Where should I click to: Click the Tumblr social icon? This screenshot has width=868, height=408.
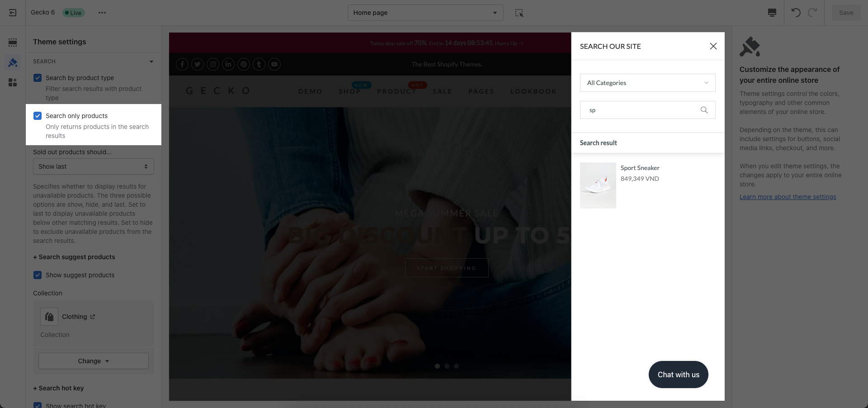(x=259, y=64)
